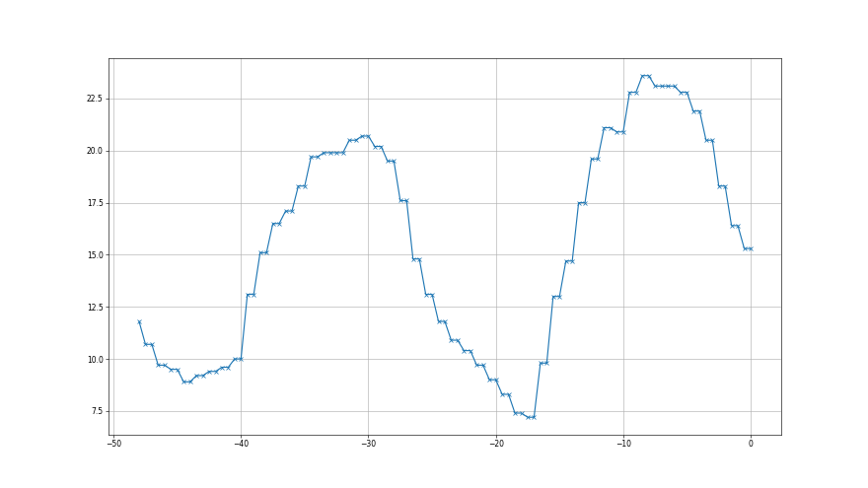Click the x-axis tick label -50

pyautogui.click(x=113, y=444)
